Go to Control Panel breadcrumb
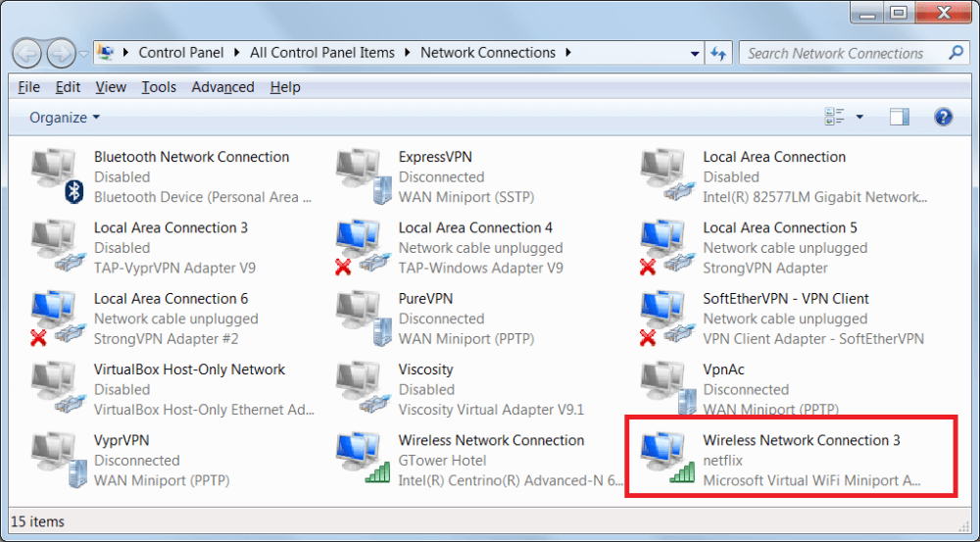Viewport: 980px width, 542px height. pyautogui.click(x=180, y=53)
